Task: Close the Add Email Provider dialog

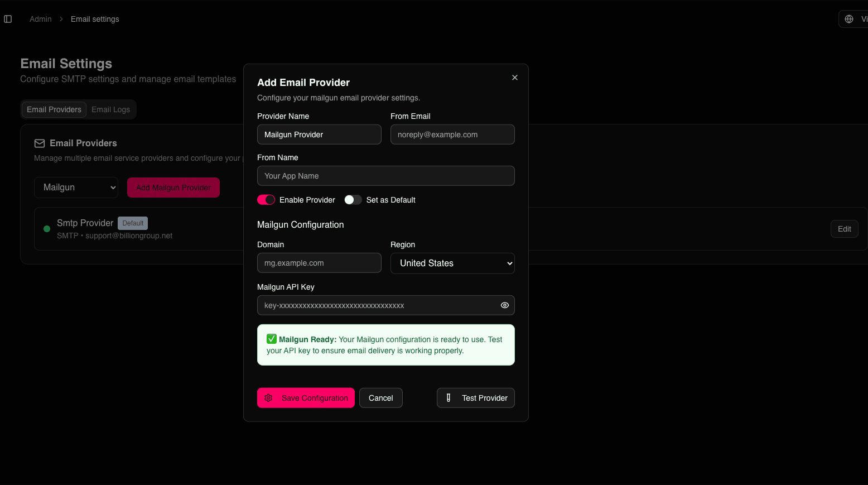Action: tap(515, 78)
